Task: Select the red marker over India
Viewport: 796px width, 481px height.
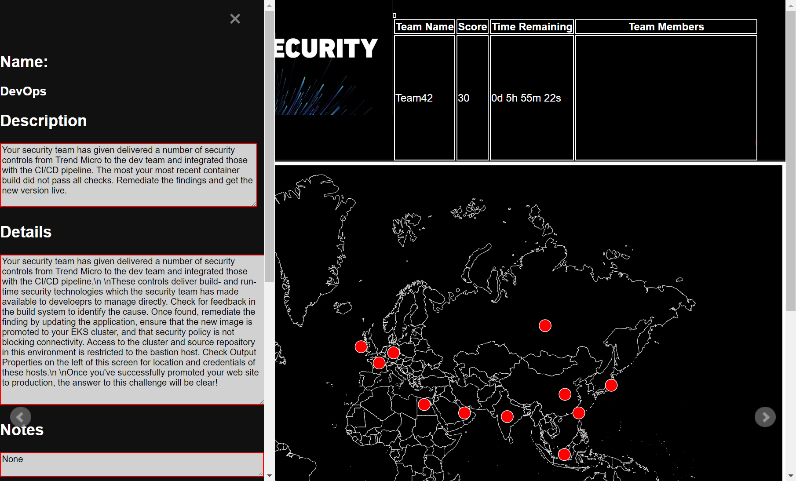Action: [507, 417]
